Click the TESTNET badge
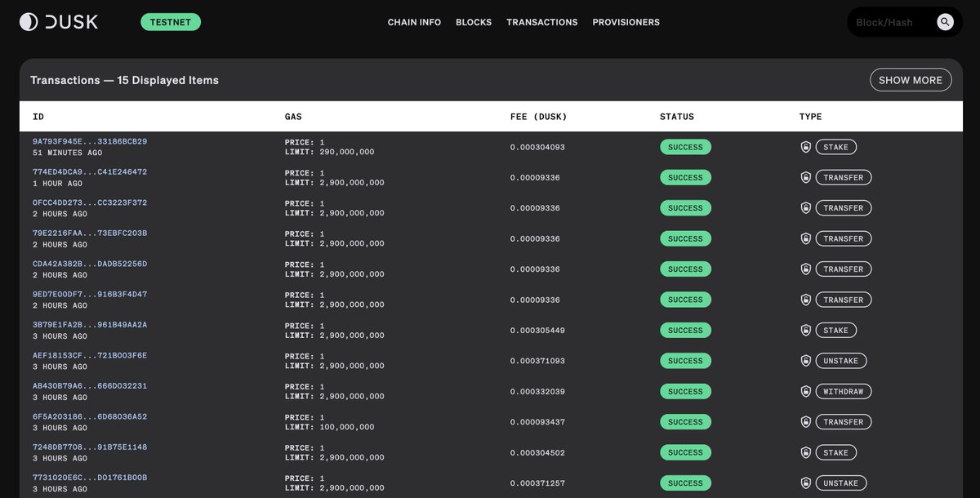Image resolution: width=980 pixels, height=498 pixels. pyautogui.click(x=171, y=22)
